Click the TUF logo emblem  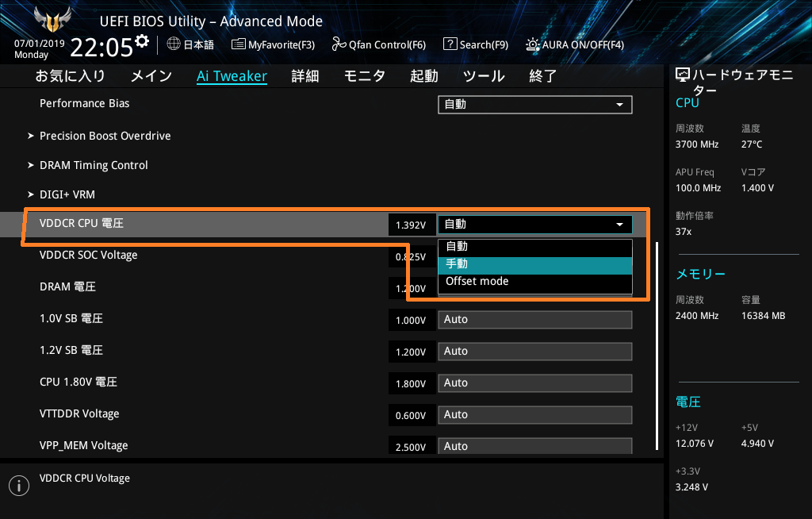pos(52,20)
